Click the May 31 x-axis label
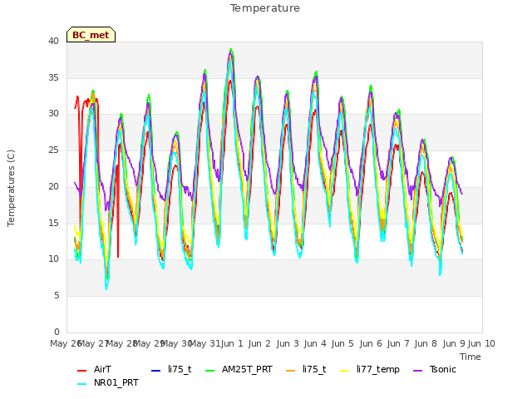The width and height of the screenshot is (532, 399). click(204, 343)
